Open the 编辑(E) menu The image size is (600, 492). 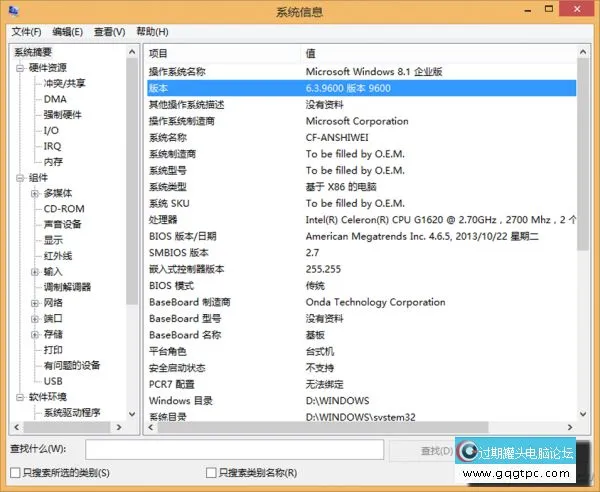coord(67,32)
